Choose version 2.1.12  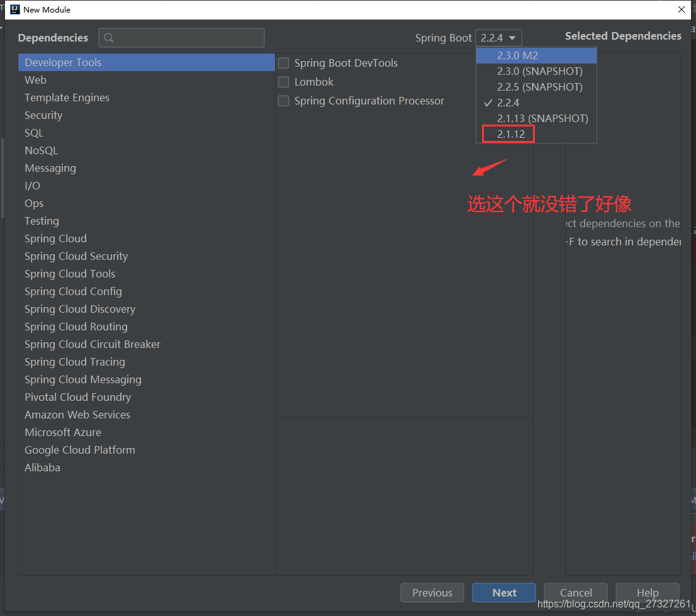(536, 134)
